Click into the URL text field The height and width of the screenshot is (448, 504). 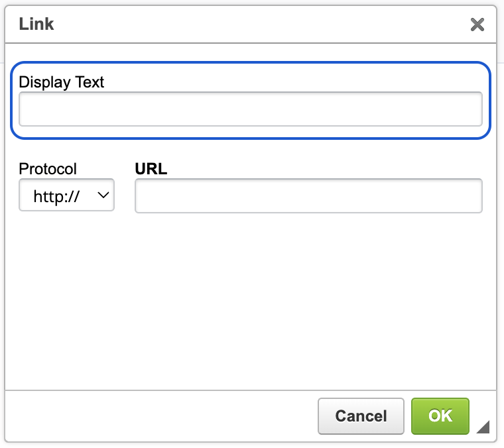308,196
